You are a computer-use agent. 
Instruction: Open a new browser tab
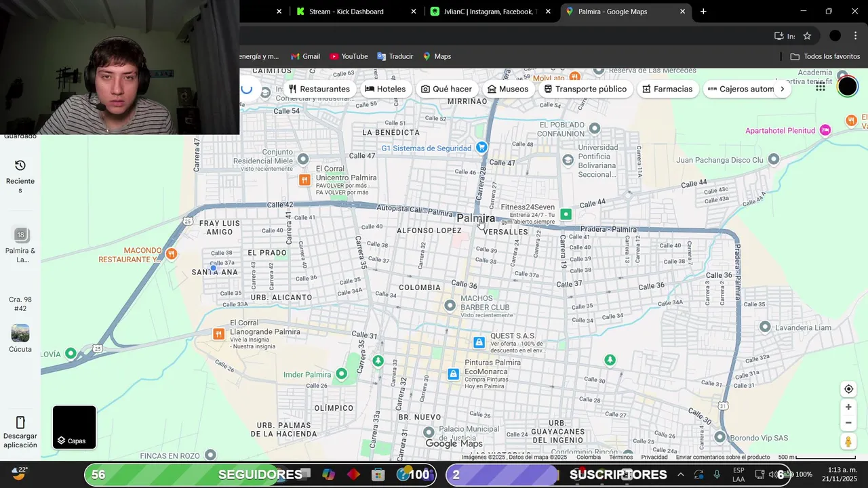pyautogui.click(x=703, y=12)
